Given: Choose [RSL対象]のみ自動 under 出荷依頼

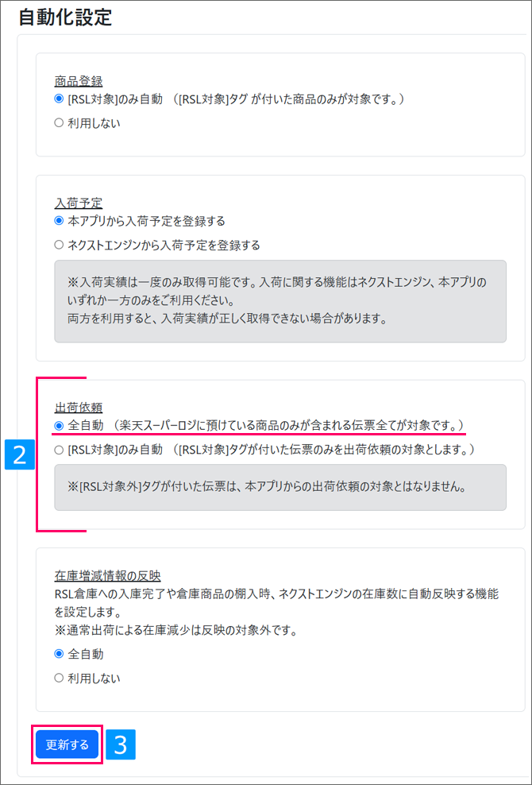Looking at the screenshot, I should pyautogui.click(x=59, y=450).
